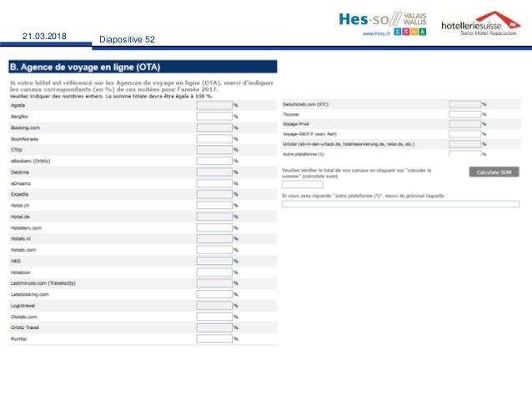Click the specify other platform text field
The width and height of the screenshot is (532, 399).
(x=401, y=204)
